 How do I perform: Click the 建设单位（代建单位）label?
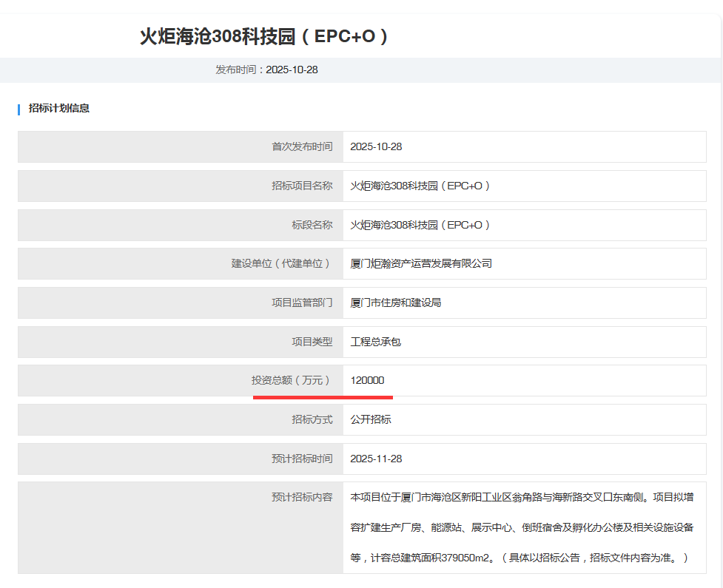click(x=282, y=263)
